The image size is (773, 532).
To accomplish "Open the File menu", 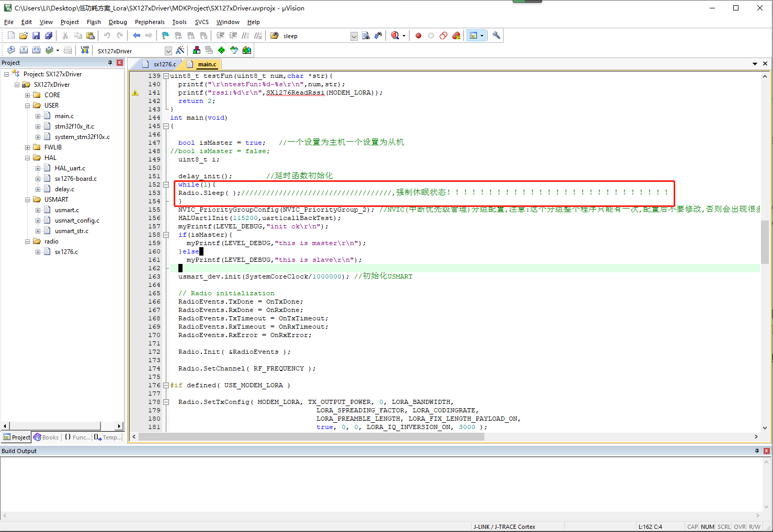I will pyautogui.click(x=9, y=22).
